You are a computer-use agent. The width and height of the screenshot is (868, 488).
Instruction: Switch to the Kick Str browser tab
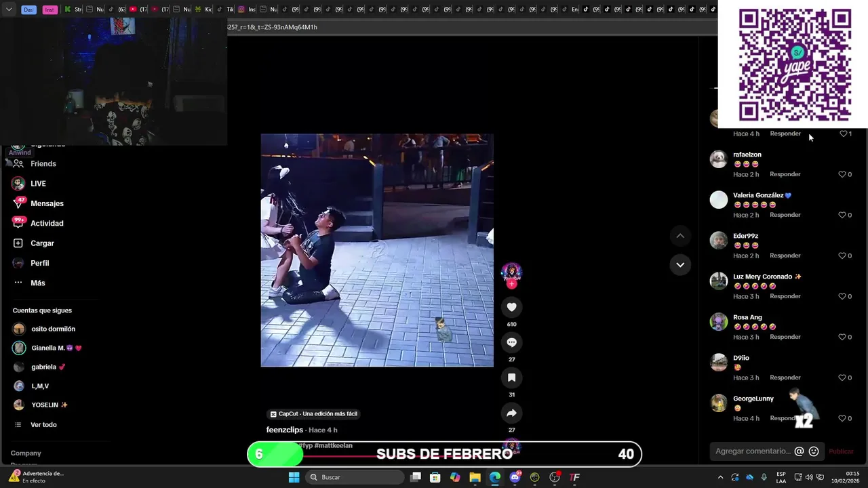[x=73, y=9]
